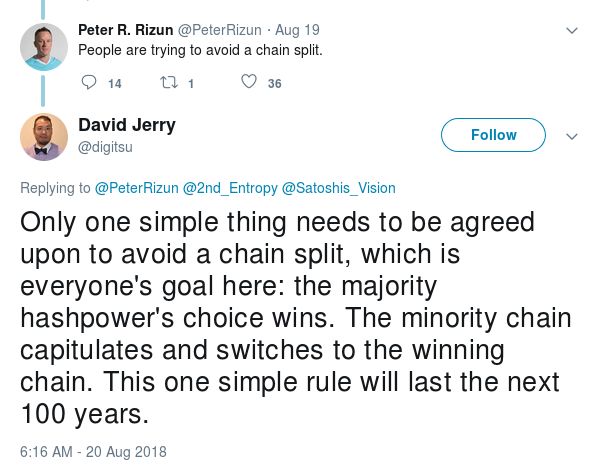This screenshot has height=465, width=603.
Task: Expand options menu on Peter's tweet
Action: point(573,31)
